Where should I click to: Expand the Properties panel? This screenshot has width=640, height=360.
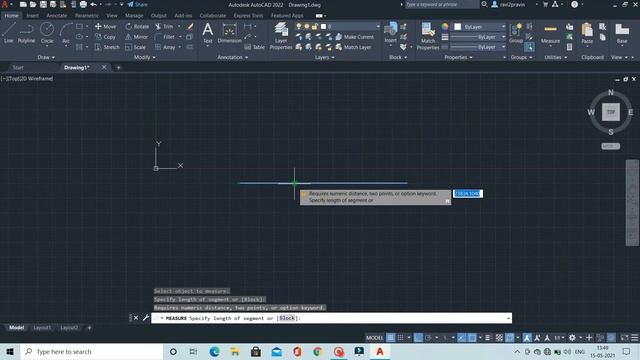(458, 58)
